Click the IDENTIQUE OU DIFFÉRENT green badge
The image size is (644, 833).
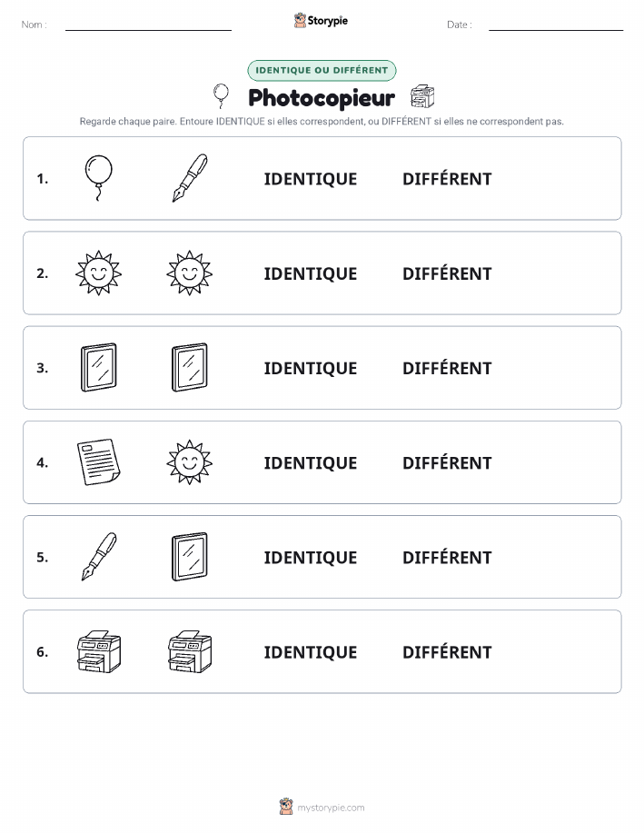coord(322,70)
